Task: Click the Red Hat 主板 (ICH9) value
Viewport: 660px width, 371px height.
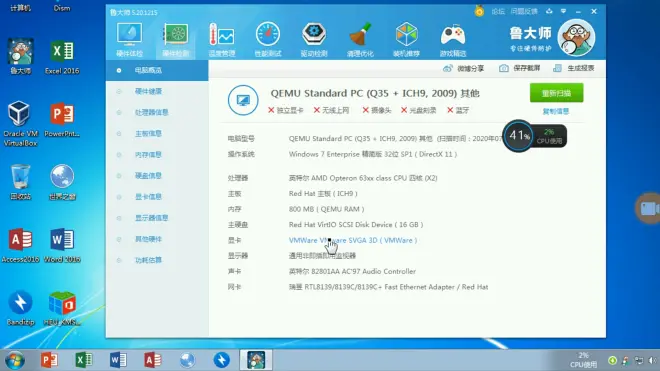Action: 323,194
